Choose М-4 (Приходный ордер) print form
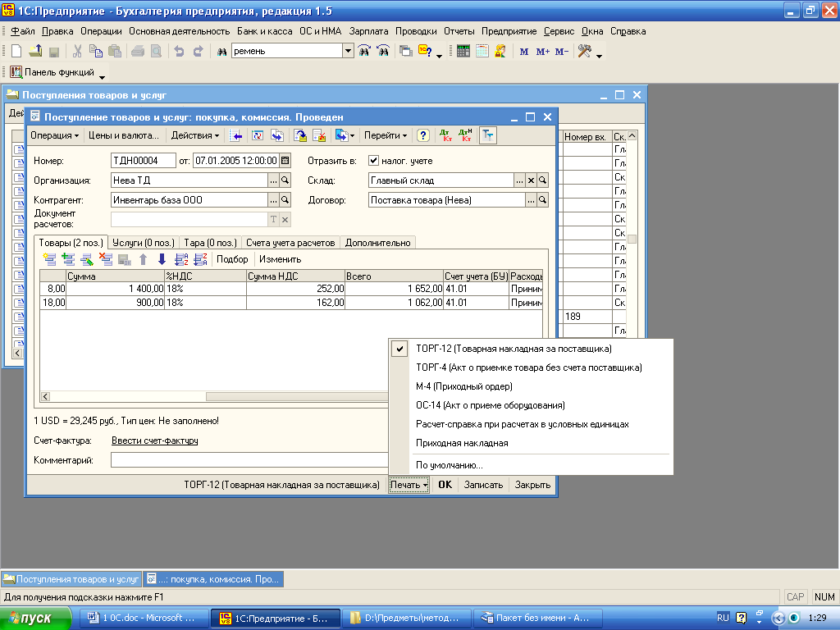The width and height of the screenshot is (840, 630). click(464, 386)
